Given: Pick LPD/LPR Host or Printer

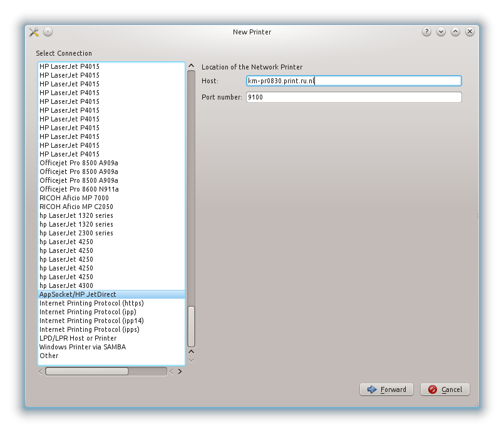Looking at the screenshot, I should 78,338.
